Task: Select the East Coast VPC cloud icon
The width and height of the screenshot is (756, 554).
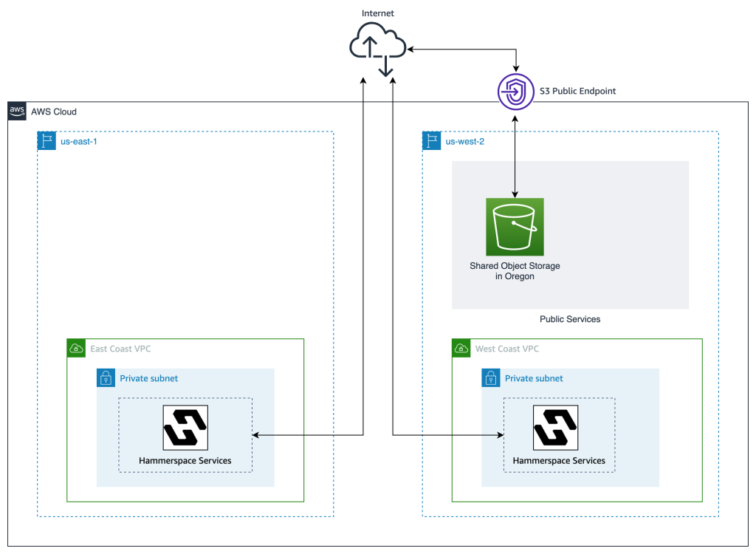Action: point(75,348)
